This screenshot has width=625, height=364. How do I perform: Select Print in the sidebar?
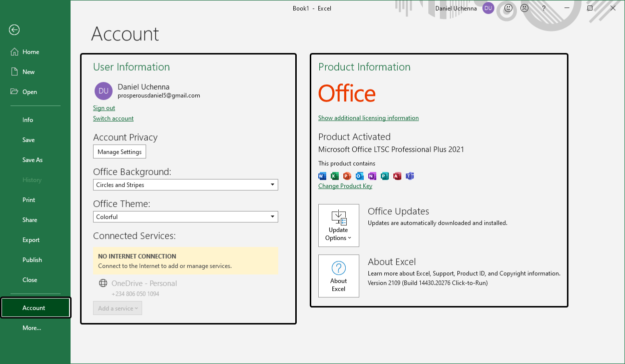[29, 200]
